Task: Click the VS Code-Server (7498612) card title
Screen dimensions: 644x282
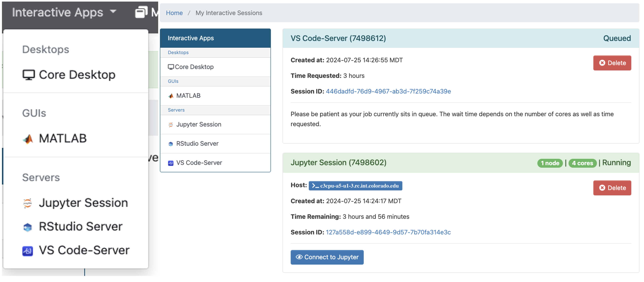Action: (x=338, y=38)
